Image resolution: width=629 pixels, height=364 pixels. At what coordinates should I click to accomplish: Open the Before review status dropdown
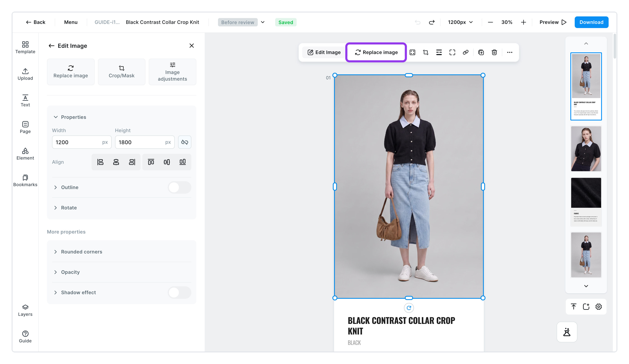point(241,22)
